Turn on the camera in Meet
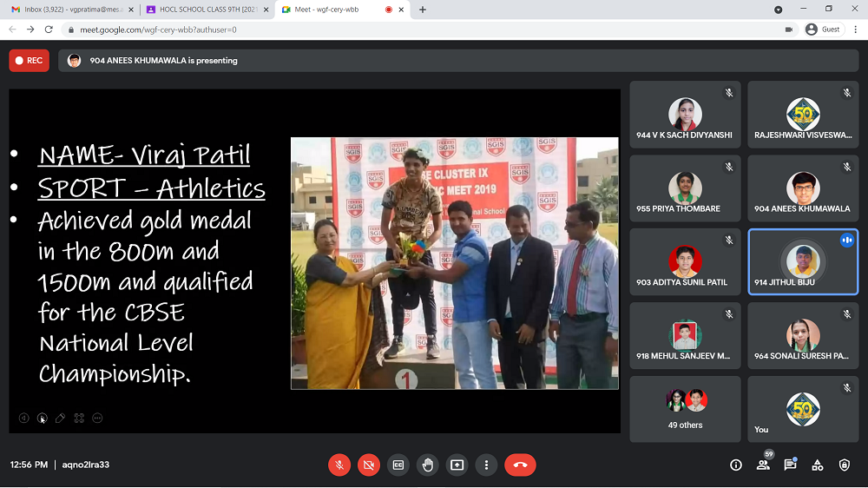The height and width of the screenshot is (488, 868). [x=369, y=465]
